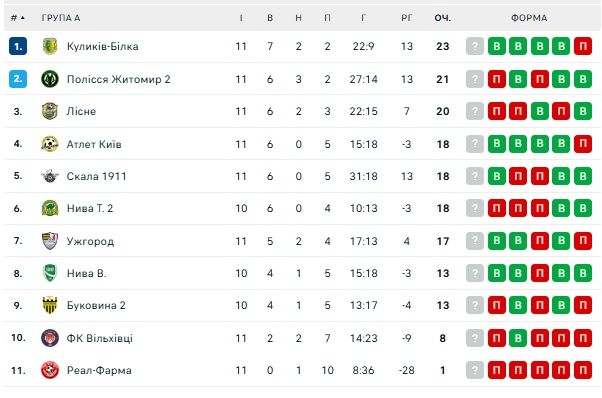Sort standings by ОЧ. points header

[x=443, y=18]
